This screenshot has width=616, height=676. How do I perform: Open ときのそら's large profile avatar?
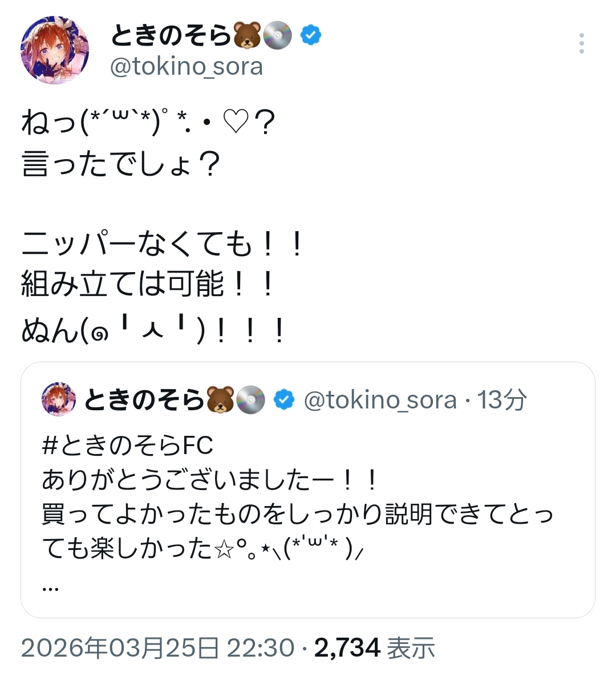pyautogui.click(x=55, y=50)
